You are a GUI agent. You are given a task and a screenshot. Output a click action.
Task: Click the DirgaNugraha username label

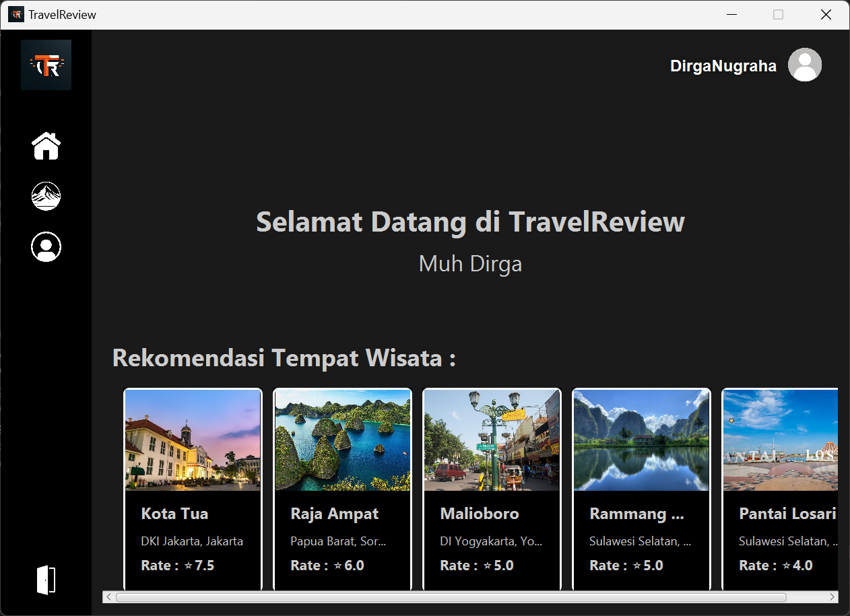[x=723, y=66]
